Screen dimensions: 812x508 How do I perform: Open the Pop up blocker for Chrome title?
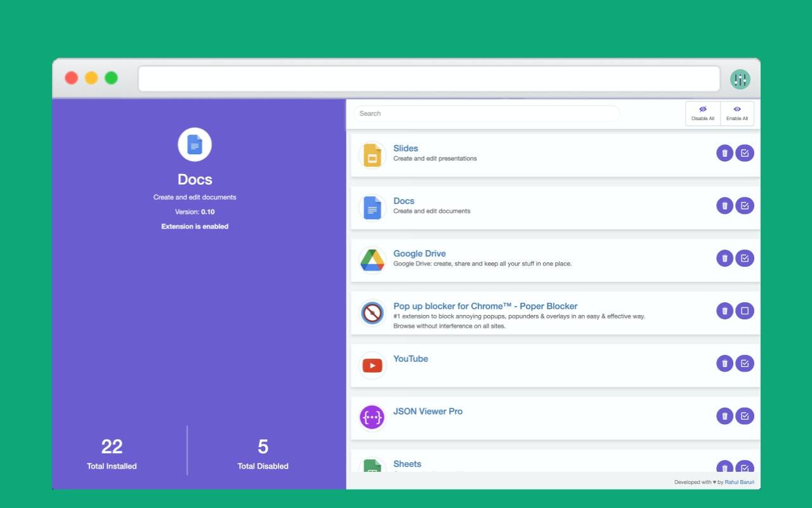(x=485, y=306)
